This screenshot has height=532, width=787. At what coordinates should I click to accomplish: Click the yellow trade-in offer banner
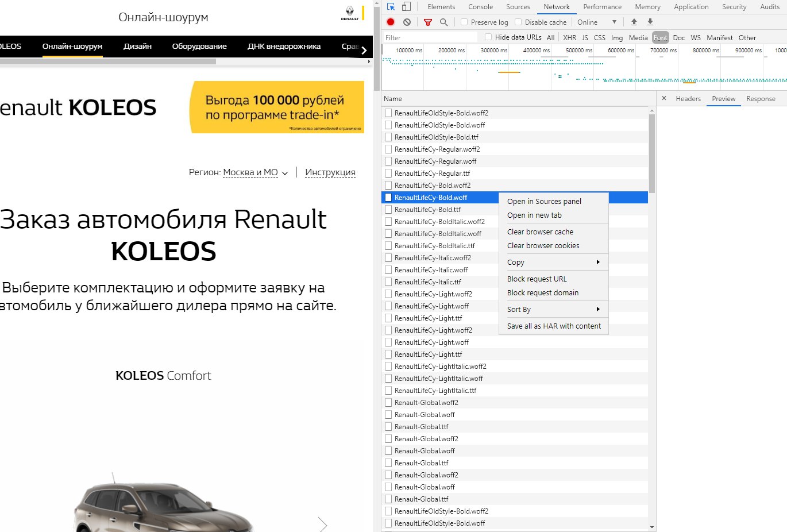(277, 107)
